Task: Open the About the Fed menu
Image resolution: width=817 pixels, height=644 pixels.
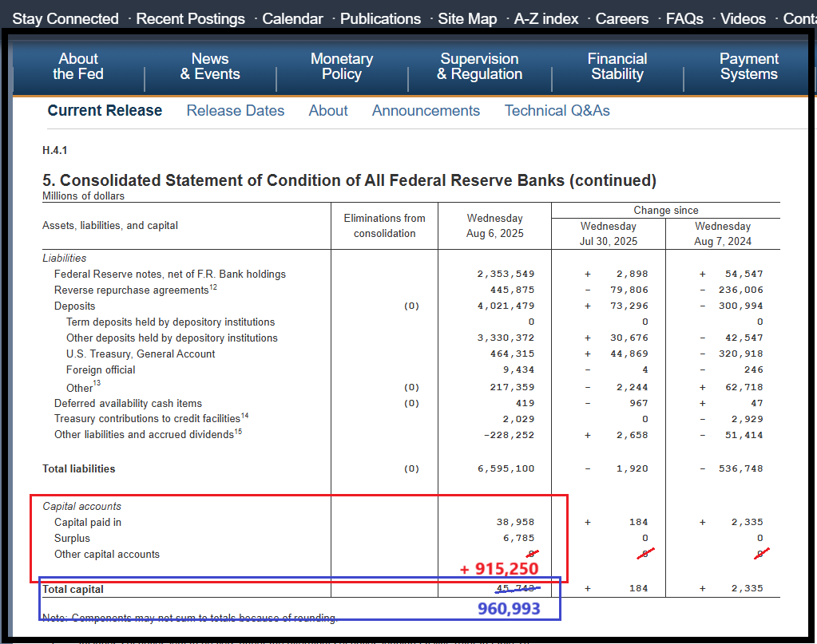Action: click(x=78, y=66)
